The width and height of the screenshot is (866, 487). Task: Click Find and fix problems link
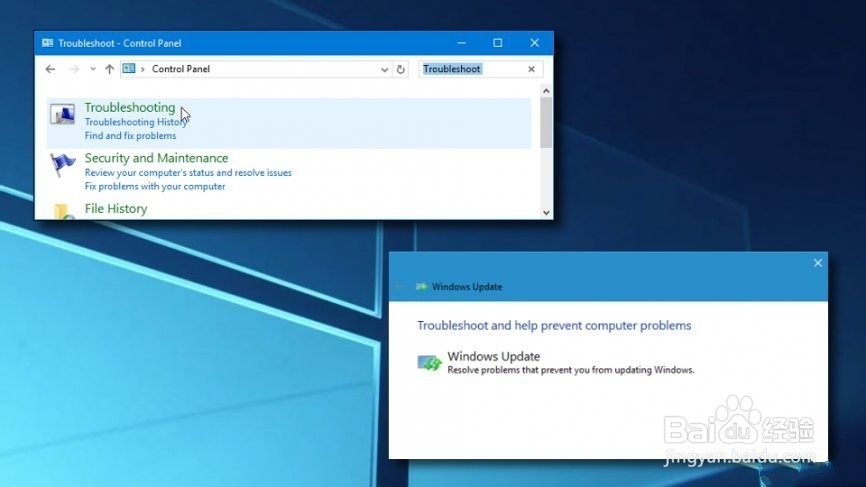coord(130,135)
